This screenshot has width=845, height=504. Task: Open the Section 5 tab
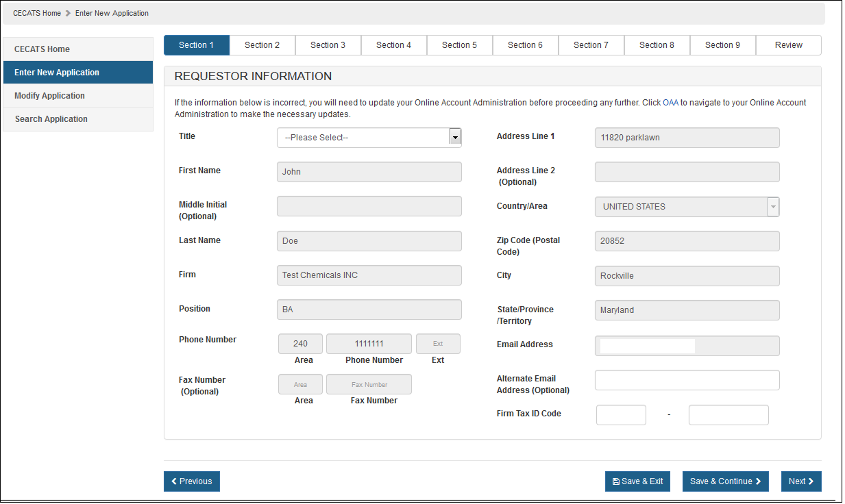pos(459,45)
